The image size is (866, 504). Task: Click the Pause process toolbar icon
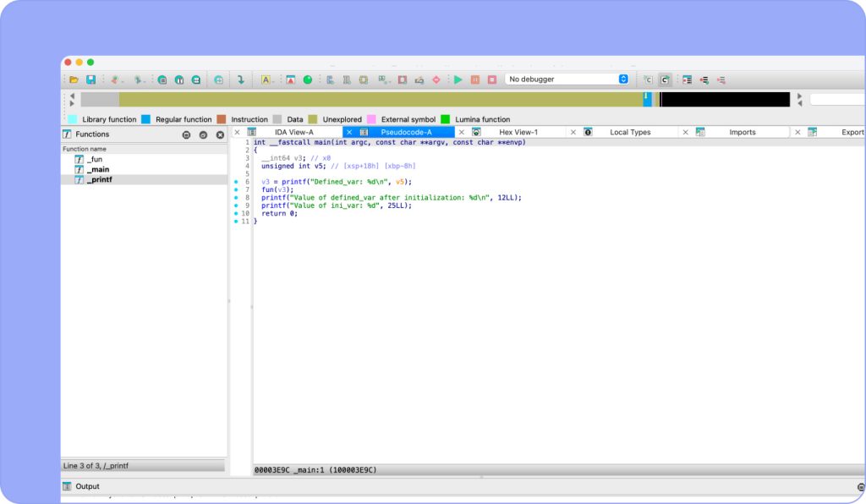(474, 79)
